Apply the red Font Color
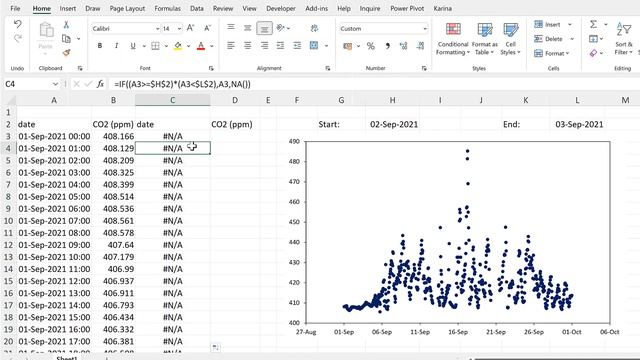Screen dimensions: 640x360 coord(200,46)
